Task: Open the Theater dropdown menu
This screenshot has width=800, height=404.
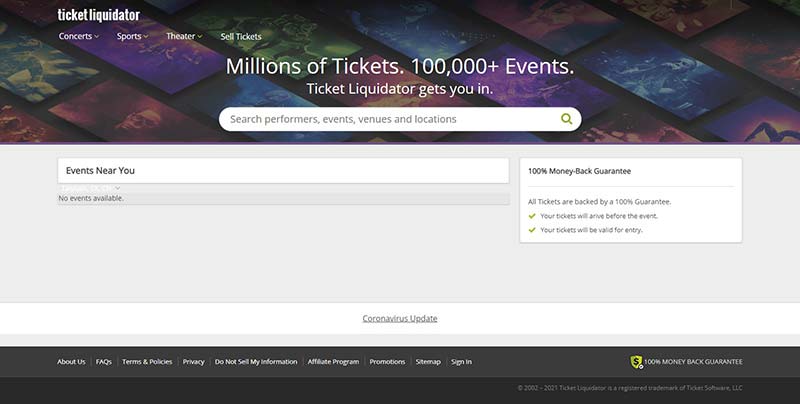Action: tap(184, 36)
